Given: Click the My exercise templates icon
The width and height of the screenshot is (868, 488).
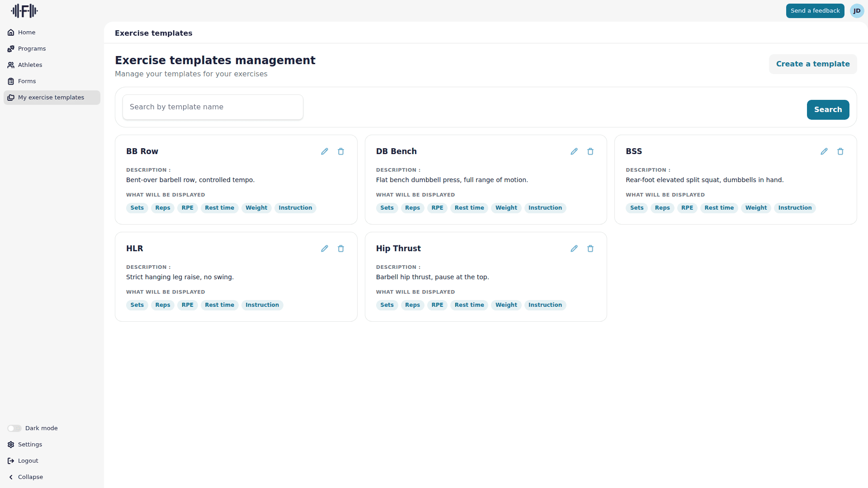Looking at the screenshot, I should [11, 98].
